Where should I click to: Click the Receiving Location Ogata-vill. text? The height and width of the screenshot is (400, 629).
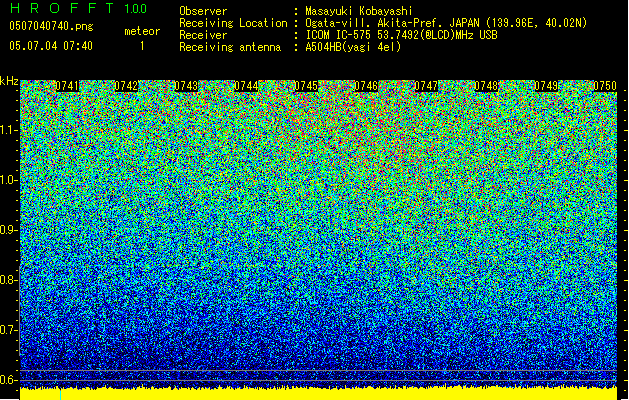(446, 23)
